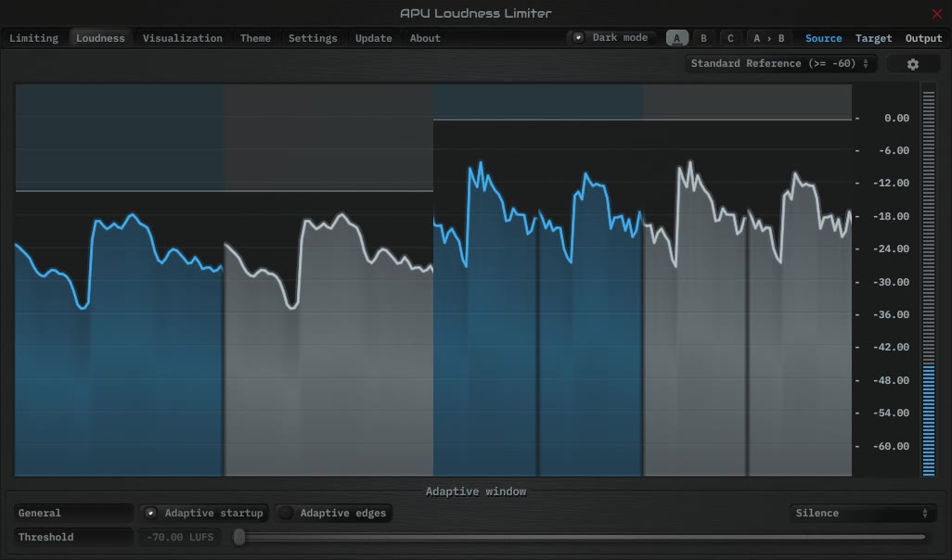The width and height of the screenshot is (952, 560).
Task: Click the -60.00 scale label
Action: tap(891, 446)
